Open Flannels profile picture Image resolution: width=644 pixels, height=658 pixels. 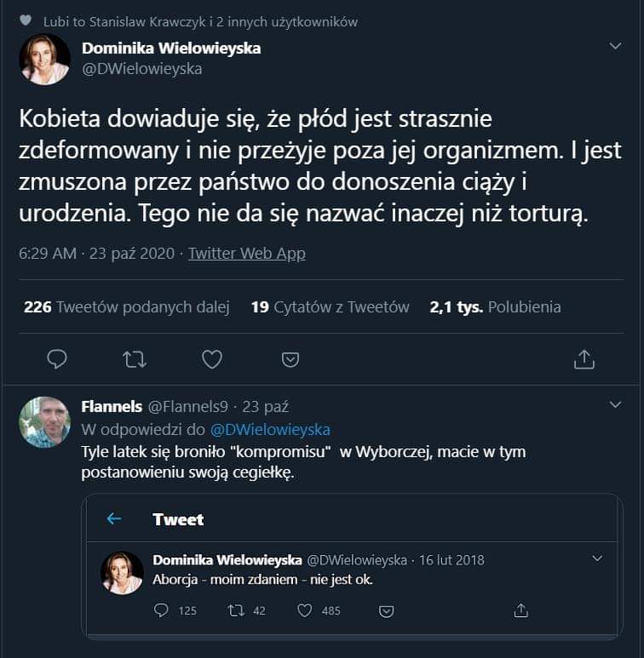point(44,422)
